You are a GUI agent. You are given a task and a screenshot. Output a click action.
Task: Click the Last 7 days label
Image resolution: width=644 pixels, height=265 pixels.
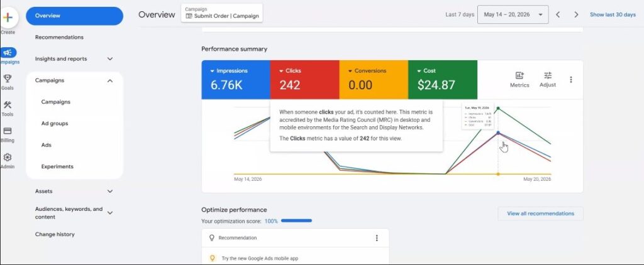(460, 15)
